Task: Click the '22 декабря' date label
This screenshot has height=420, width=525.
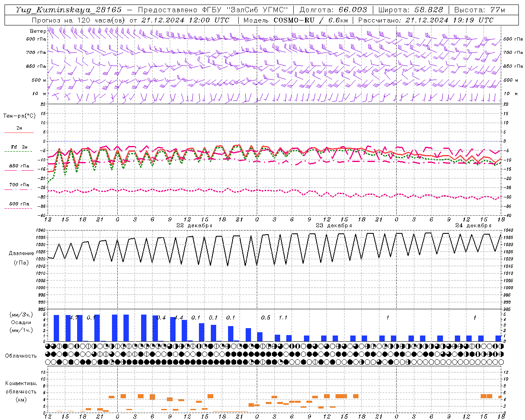Action: pos(194,226)
